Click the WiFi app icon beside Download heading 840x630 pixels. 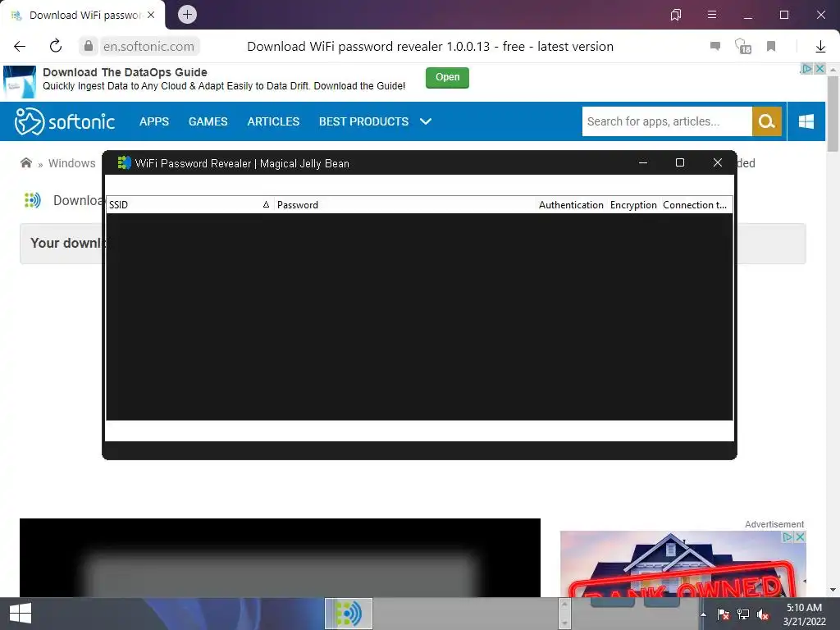[x=33, y=200]
